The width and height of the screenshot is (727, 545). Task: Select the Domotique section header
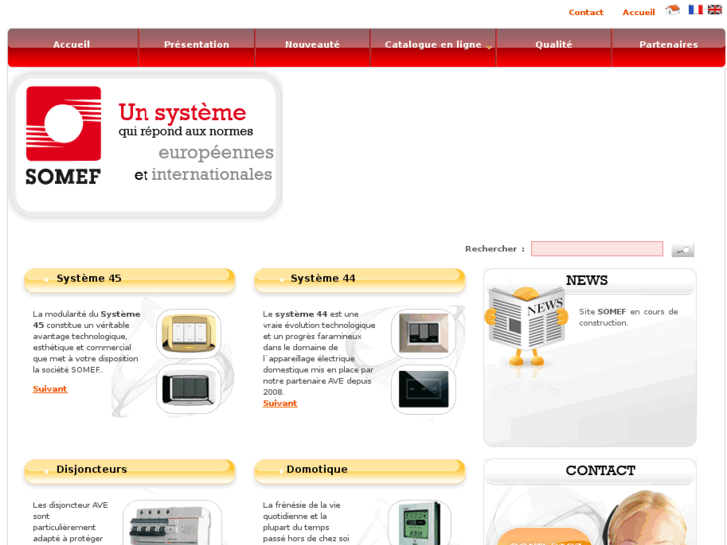[360, 471]
